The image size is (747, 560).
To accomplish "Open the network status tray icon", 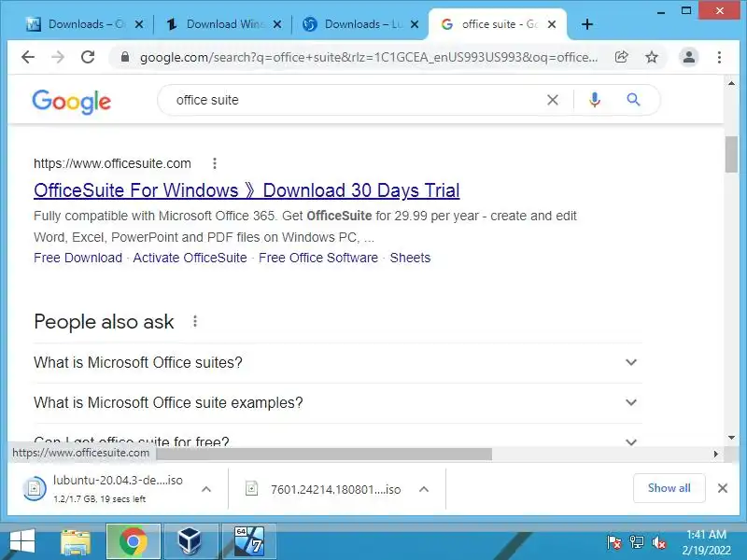I will pyautogui.click(x=636, y=542).
